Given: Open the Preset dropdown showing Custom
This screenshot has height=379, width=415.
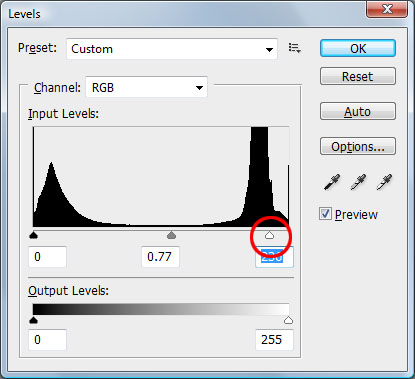Looking at the screenshot, I should (172, 49).
